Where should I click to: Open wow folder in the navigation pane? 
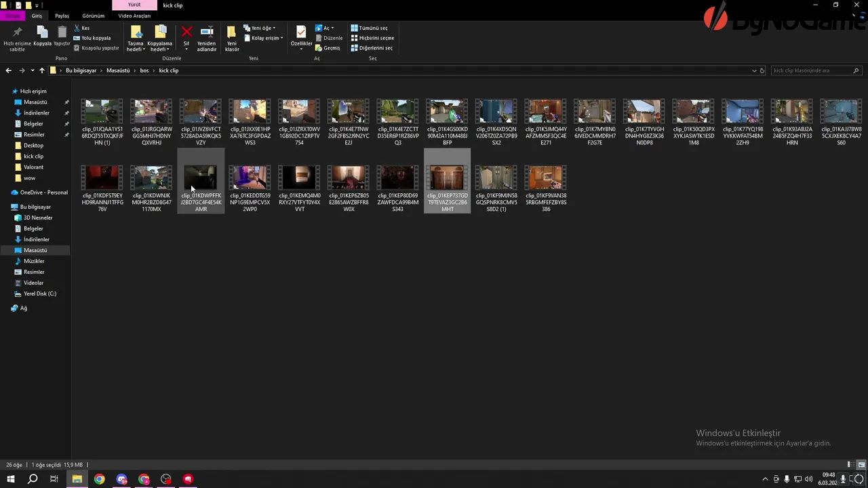(x=29, y=178)
